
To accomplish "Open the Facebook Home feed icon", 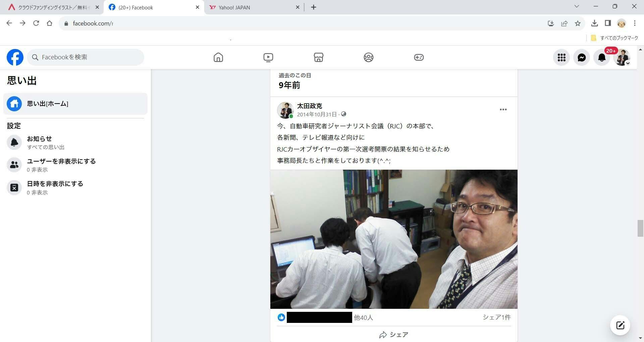I will pyautogui.click(x=218, y=57).
